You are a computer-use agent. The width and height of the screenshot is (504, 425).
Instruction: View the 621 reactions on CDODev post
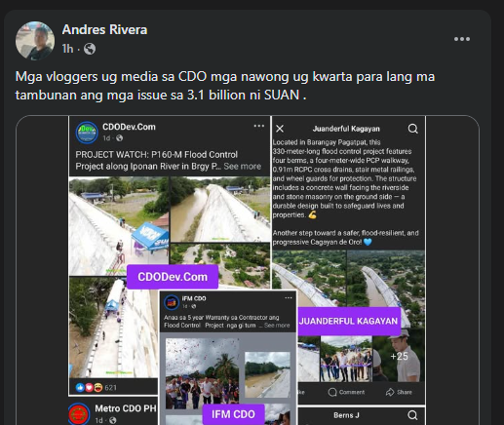96,387
